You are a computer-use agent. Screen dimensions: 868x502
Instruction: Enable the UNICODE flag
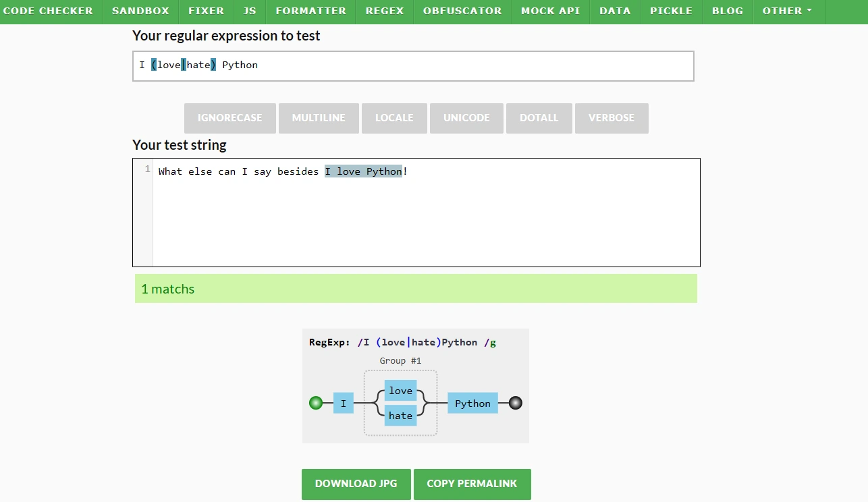coord(466,118)
